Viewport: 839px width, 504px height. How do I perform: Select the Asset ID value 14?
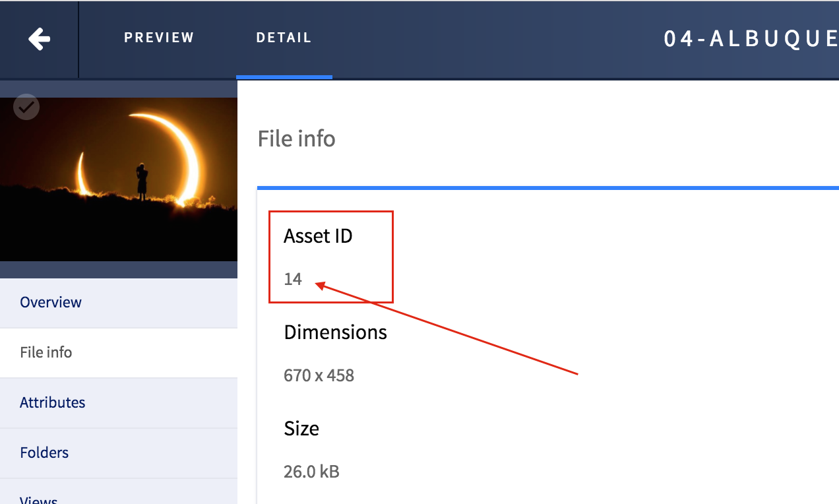point(293,279)
